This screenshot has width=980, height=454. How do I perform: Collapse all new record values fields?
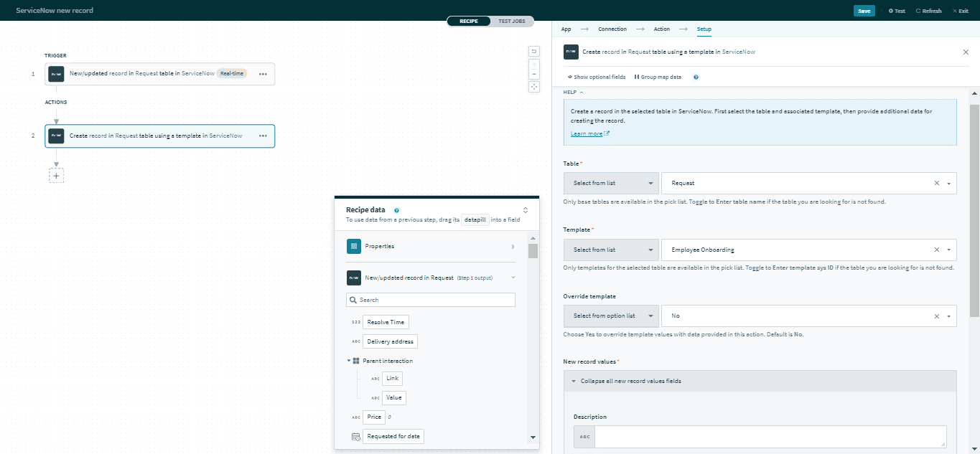[630, 381]
